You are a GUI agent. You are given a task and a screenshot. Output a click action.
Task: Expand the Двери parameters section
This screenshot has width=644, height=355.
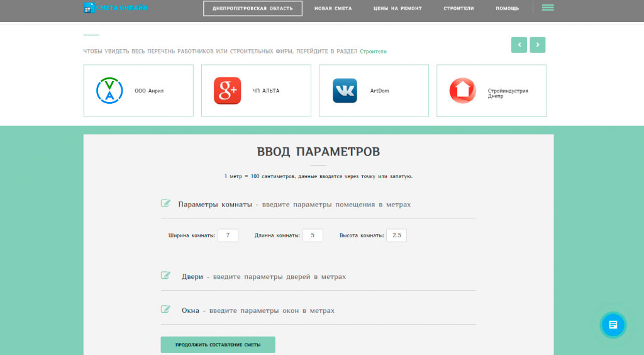click(x=263, y=276)
